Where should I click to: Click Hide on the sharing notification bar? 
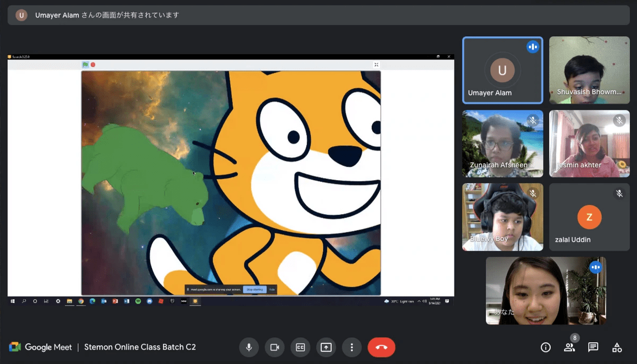click(x=272, y=289)
